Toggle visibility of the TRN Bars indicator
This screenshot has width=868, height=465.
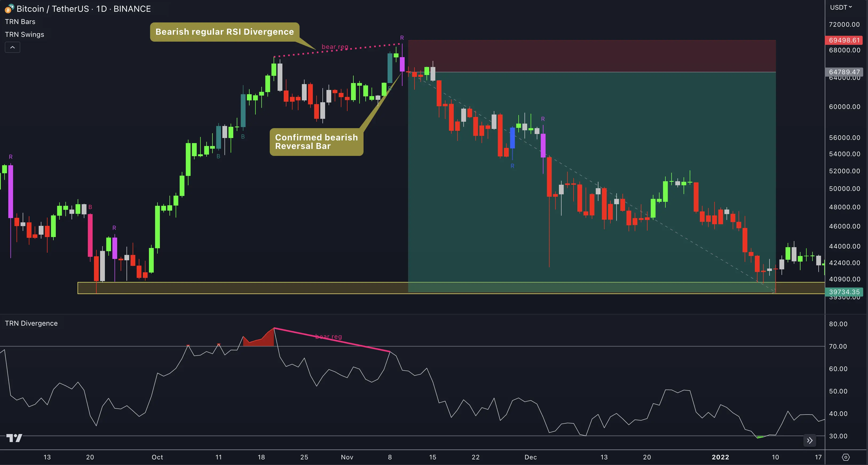[x=20, y=21]
